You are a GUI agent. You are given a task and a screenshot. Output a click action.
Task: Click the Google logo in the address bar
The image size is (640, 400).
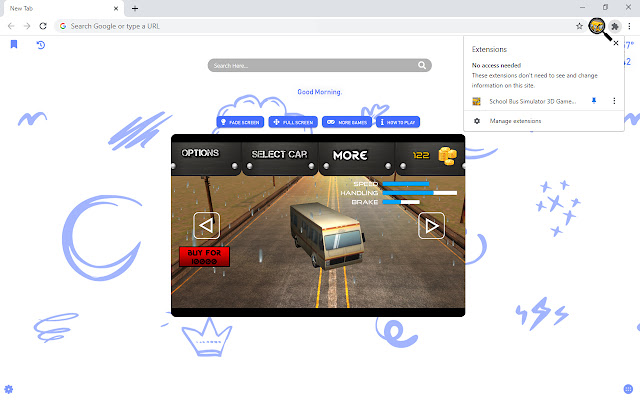click(x=63, y=26)
